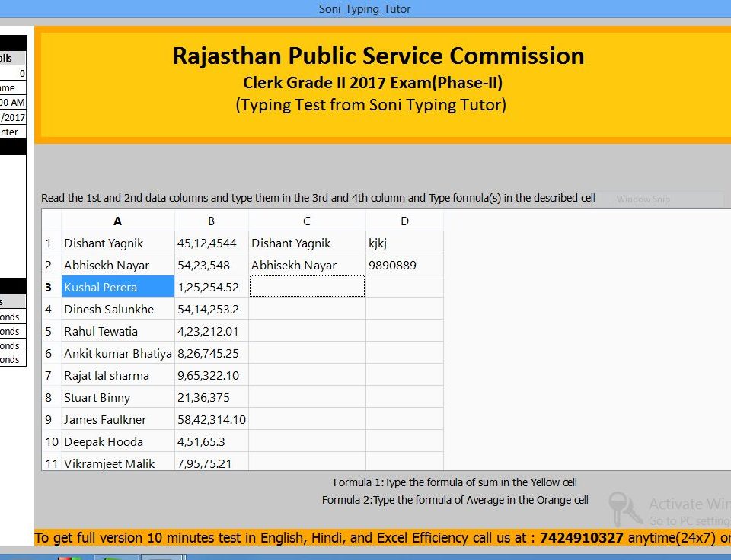Select cell 'Stuart Binny'
731x560 pixels.
pos(118,397)
